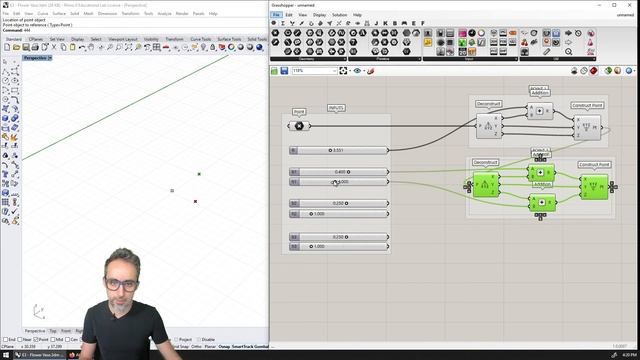Viewport: 640px width, 360px height.
Task: Click the Open folder icon in Rhino toolbar
Action: 16,48
